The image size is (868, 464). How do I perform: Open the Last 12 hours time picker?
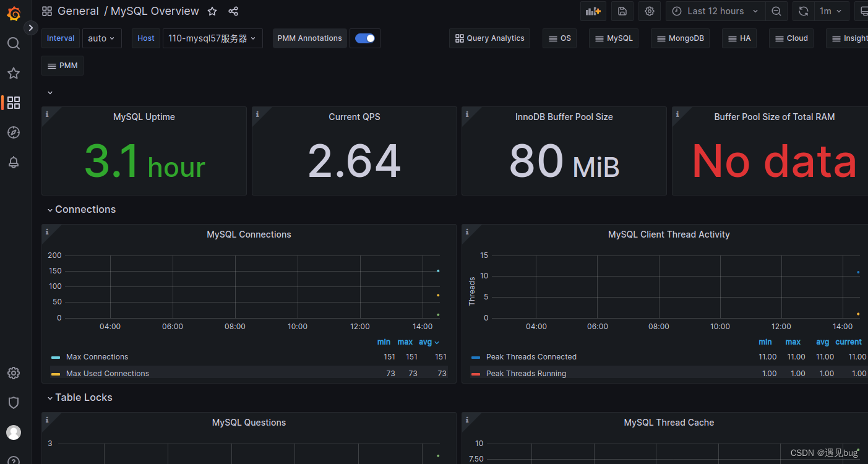coord(715,11)
